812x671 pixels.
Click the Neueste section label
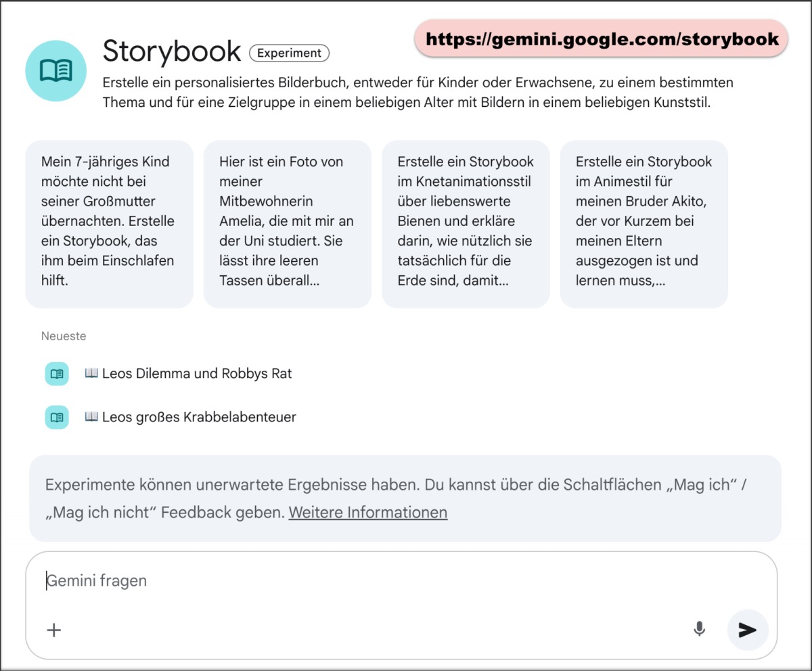tap(63, 335)
